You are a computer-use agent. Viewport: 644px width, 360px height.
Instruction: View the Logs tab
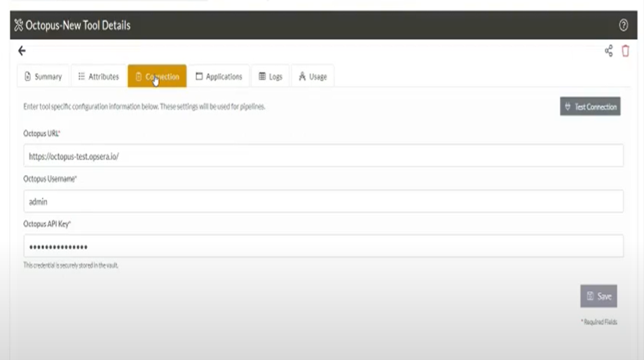pos(270,76)
